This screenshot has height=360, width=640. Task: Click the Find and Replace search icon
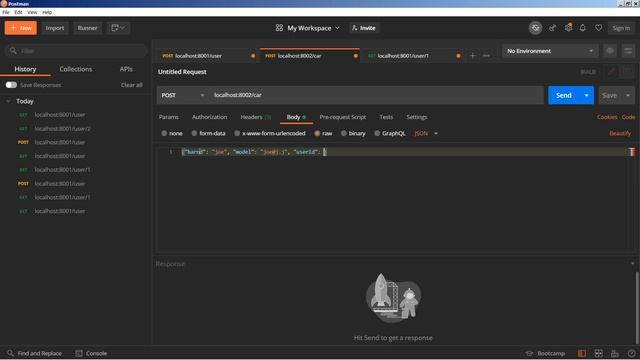pyautogui.click(x=11, y=353)
